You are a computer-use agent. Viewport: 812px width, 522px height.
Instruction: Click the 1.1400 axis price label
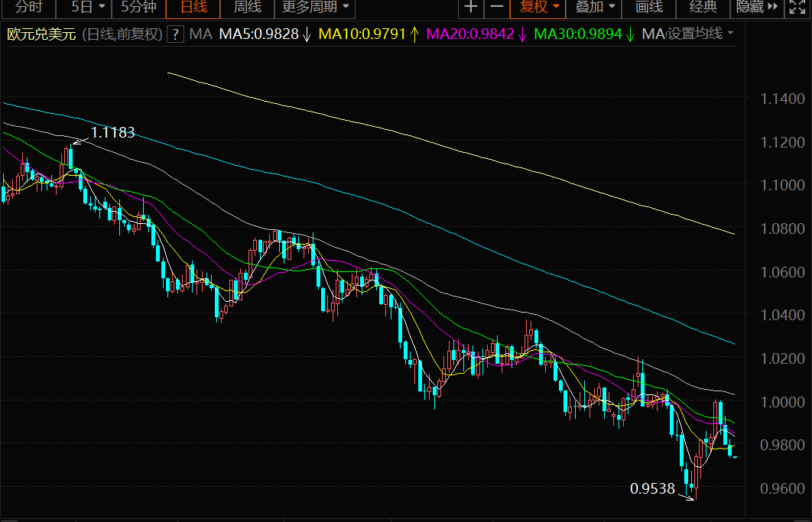pos(782,98)
